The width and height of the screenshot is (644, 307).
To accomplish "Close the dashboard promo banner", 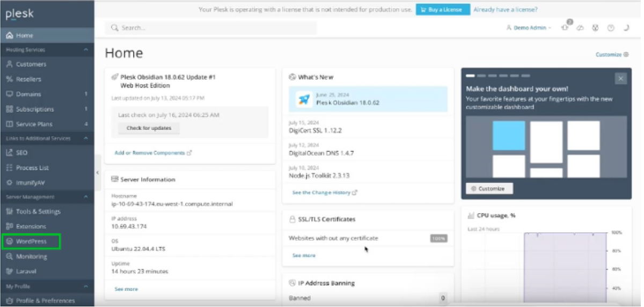I will (621, 79).
